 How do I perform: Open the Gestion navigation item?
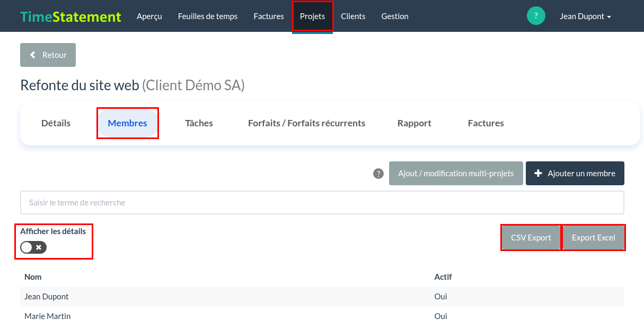click(395, 16)
